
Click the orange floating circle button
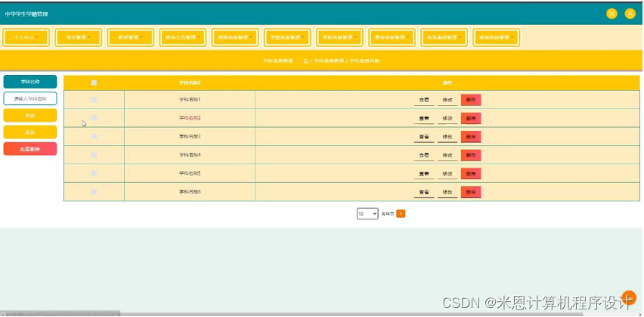click(629, 297)
